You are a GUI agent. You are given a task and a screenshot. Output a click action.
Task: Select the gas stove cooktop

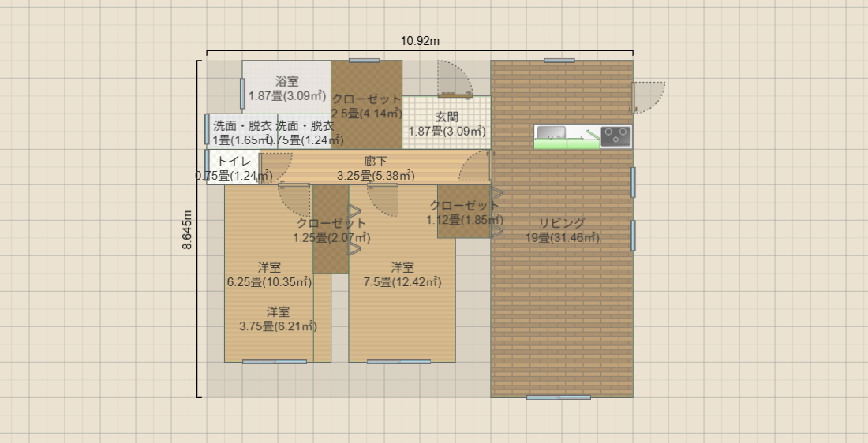pyautogui.click(x=615, y=136)
